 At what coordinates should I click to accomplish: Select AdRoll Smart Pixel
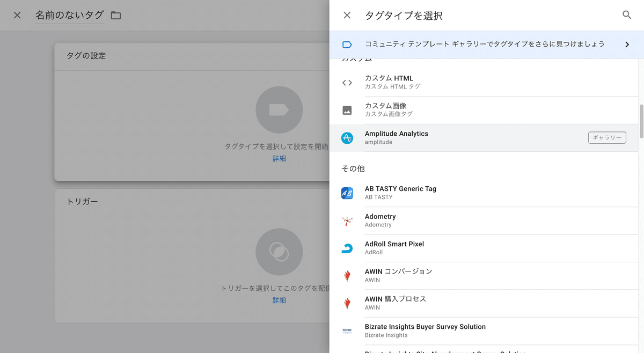(x=484, y=248)
